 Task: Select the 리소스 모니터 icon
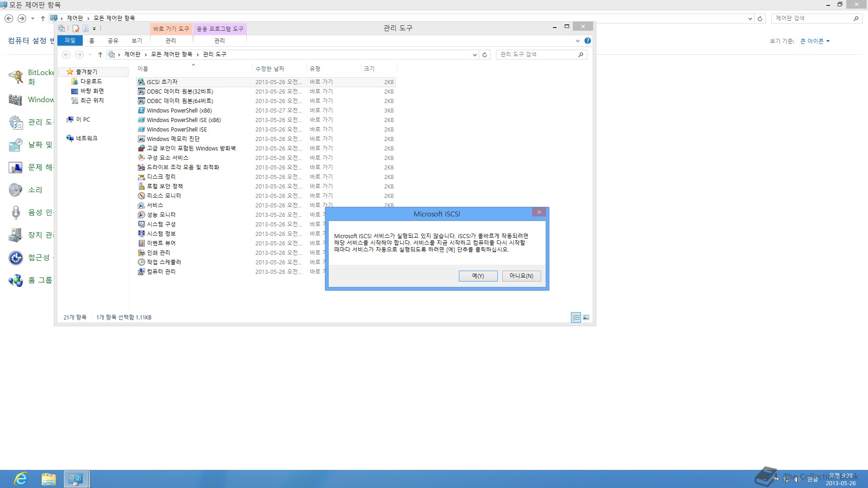click(142, 196)
